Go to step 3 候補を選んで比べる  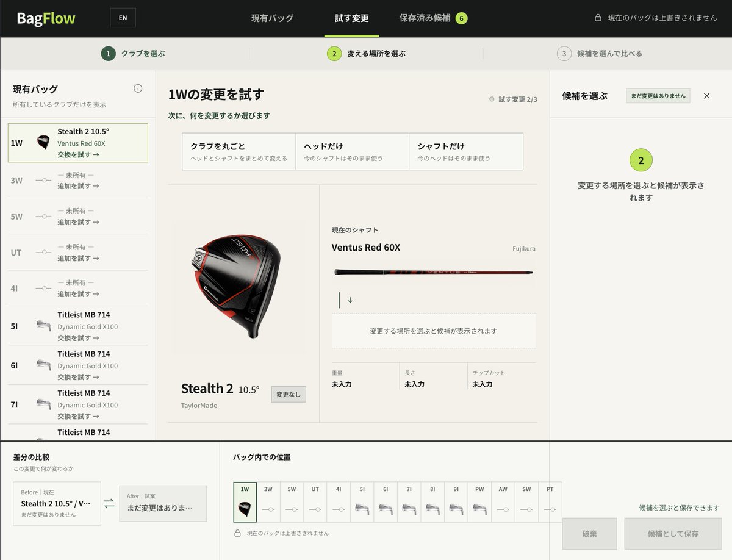(600, 54)
